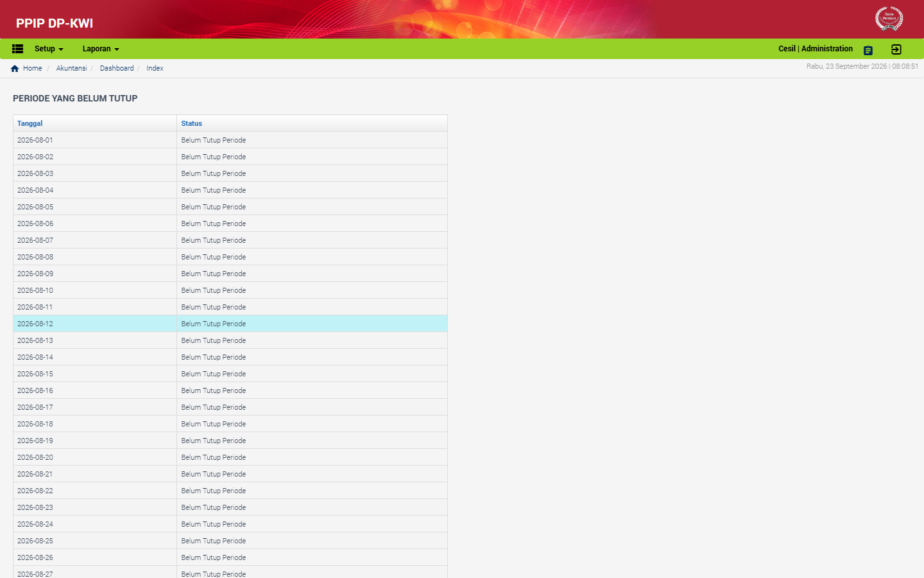The height and width of the screenshot is (578, 924).
Task: Click the clipboard icon beside Administration
Action: 868,50
